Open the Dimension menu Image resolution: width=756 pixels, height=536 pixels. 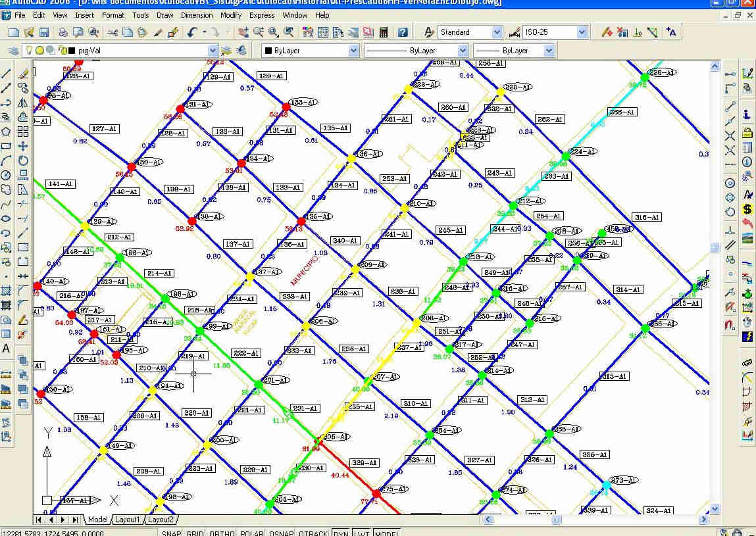click(197, 15)
